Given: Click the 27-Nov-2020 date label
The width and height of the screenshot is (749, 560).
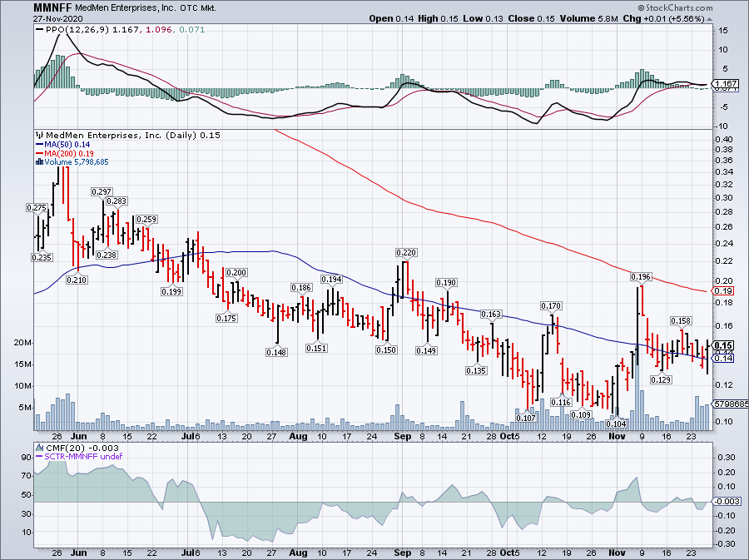Looking at the screenshot, I should [57, 18].
